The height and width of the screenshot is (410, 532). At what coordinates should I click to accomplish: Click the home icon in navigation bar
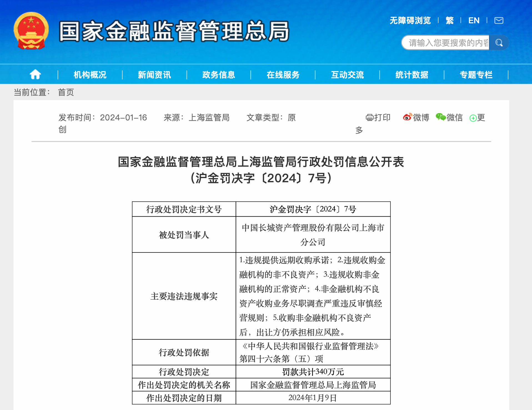[35, 74]
